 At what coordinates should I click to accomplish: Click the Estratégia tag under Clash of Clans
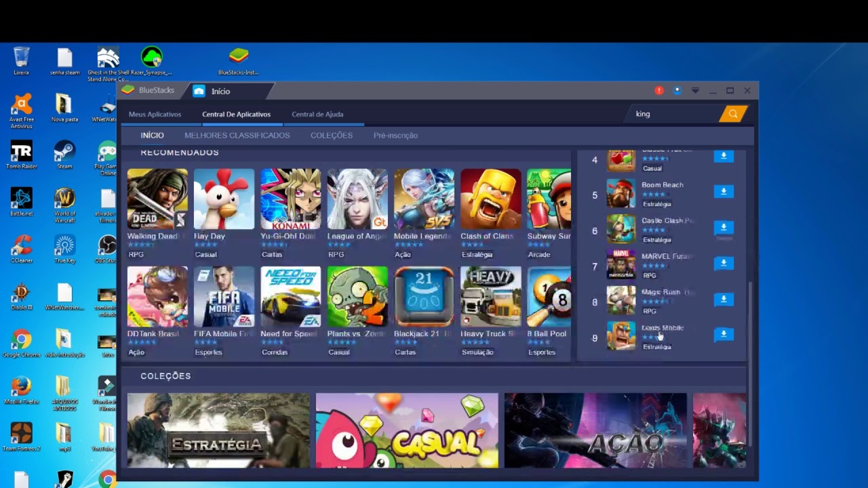click(477, 255)
